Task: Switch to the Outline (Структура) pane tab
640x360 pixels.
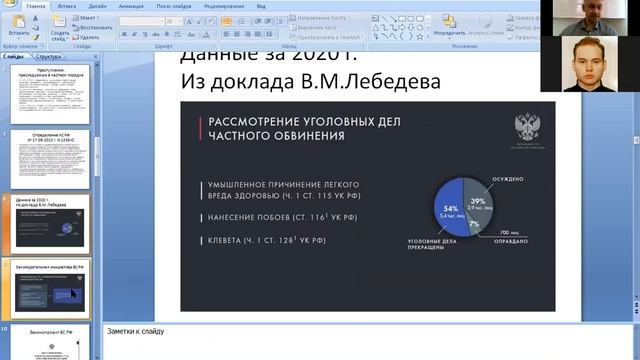Action: click(48, 56)
